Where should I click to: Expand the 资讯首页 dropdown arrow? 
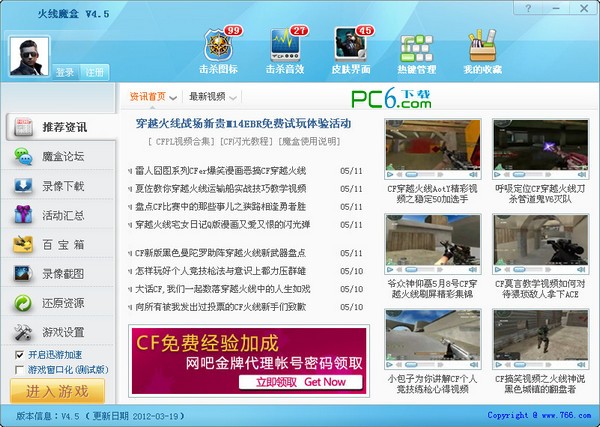(x=173, y=98)
